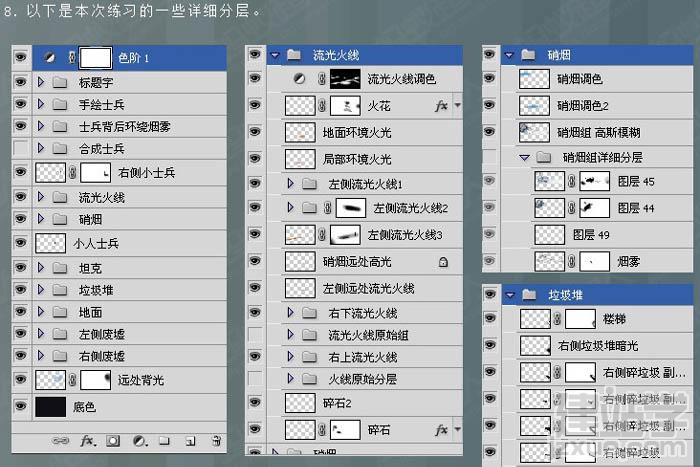Click mask link icon on 图层 44
This screenshot has height=467, width=700.
tap(571, 208)
